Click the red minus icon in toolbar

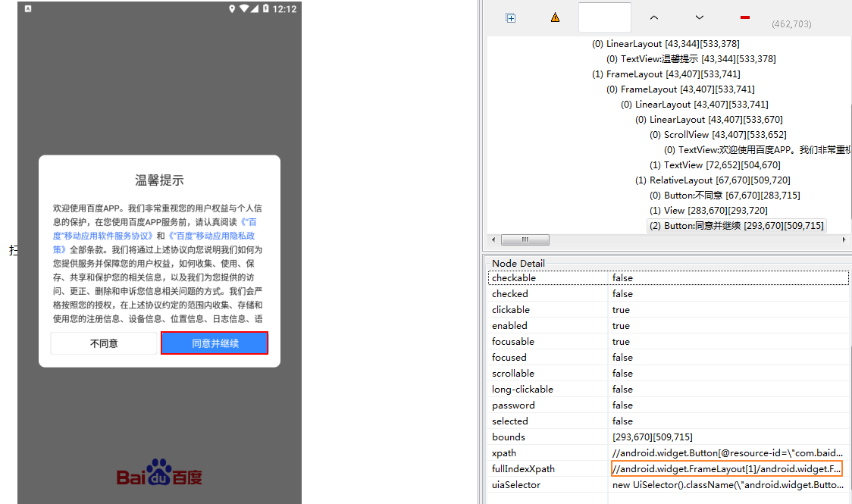coord(745,17)
